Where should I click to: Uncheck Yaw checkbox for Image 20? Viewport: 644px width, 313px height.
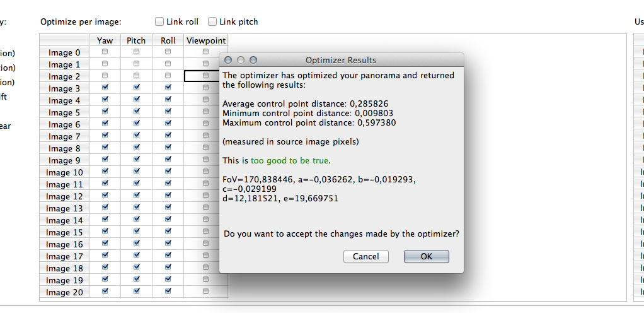(105, 292)
